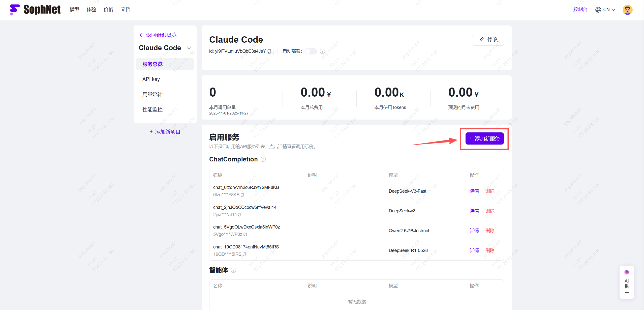Image resolution: width=644 pixels, height=310 pixels.
Task: Copy the 19OD****5IRS API key
Action: (244, 254)
